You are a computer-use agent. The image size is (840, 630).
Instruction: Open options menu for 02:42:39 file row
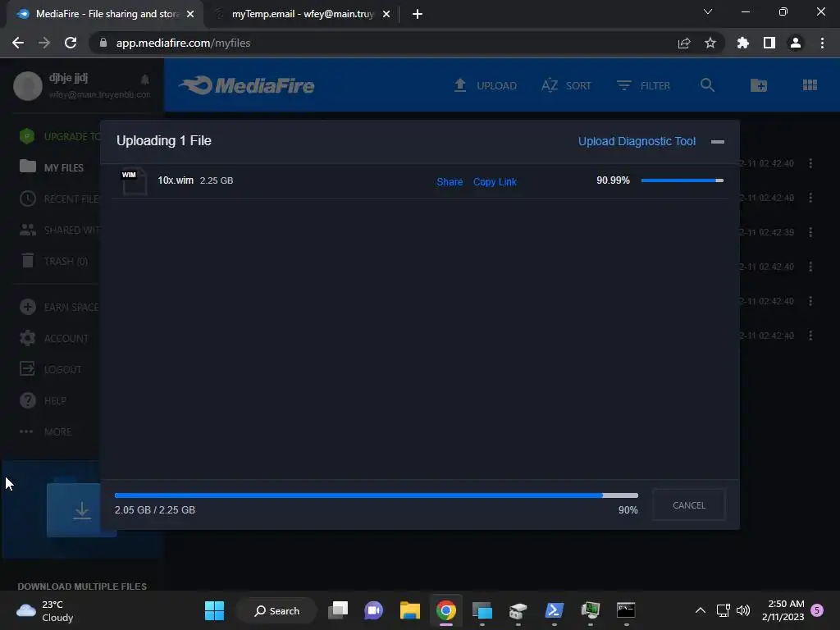(810, 232)
